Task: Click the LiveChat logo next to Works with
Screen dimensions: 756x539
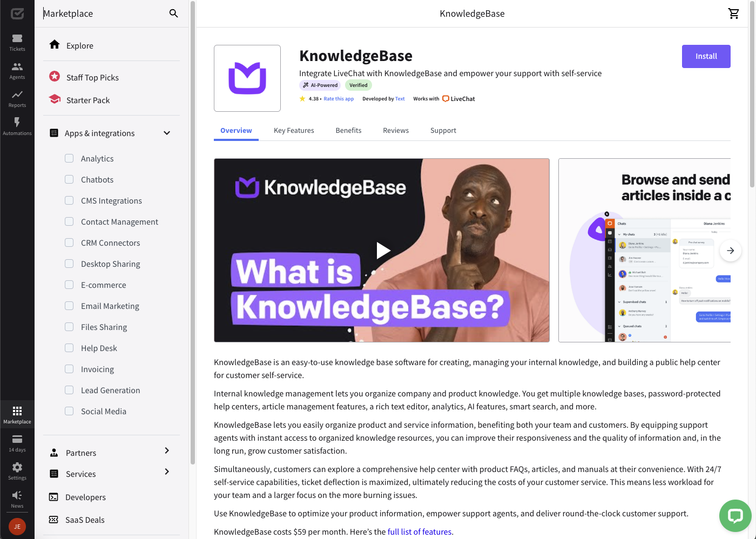Action: coord(458,99)
